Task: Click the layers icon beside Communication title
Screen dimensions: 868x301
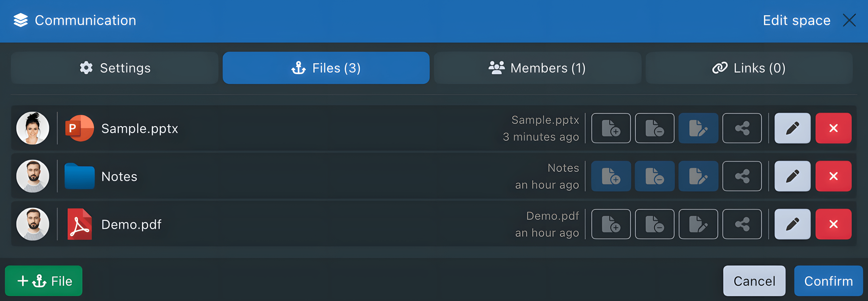Action: click(20, 20)
